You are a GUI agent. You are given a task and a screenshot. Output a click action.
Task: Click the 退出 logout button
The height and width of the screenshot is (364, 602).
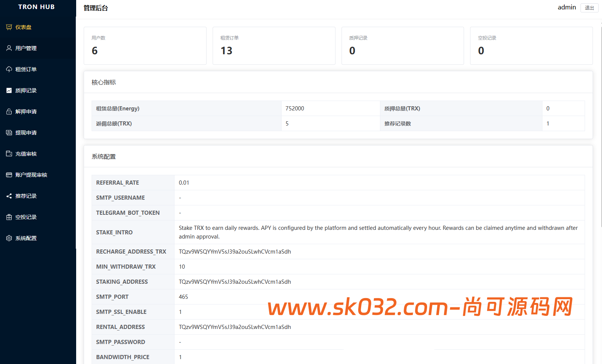[x=589, y=8]
